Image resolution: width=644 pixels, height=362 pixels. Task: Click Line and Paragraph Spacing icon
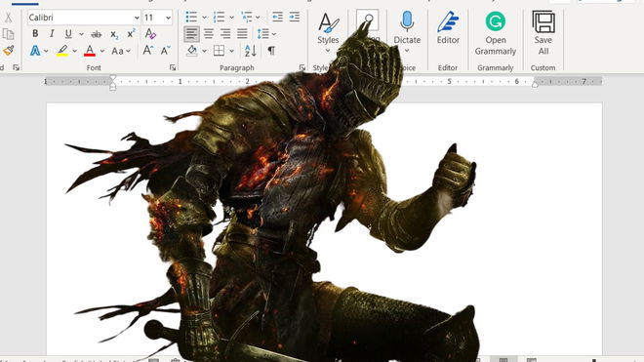click(262, 34)
